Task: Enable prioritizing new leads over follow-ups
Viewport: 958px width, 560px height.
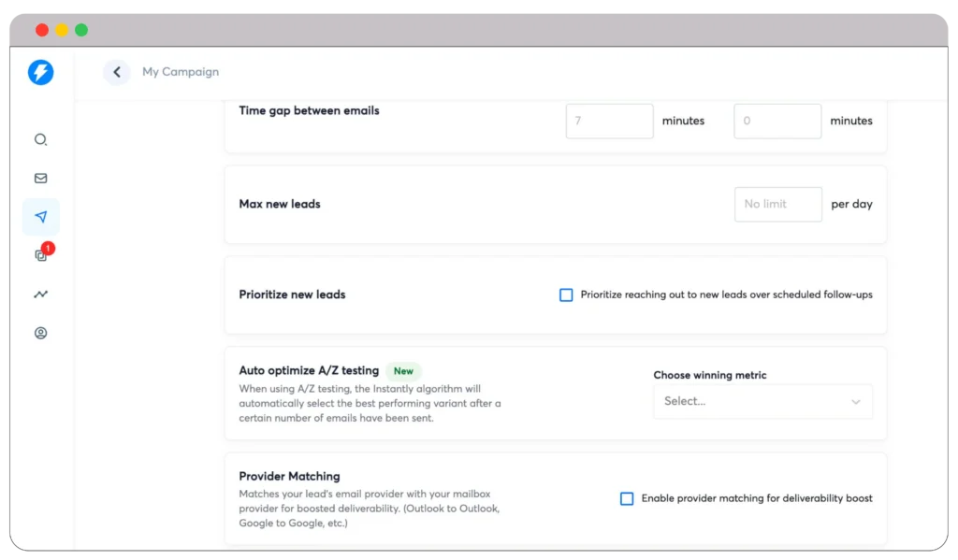Action: tap(565, 294)
